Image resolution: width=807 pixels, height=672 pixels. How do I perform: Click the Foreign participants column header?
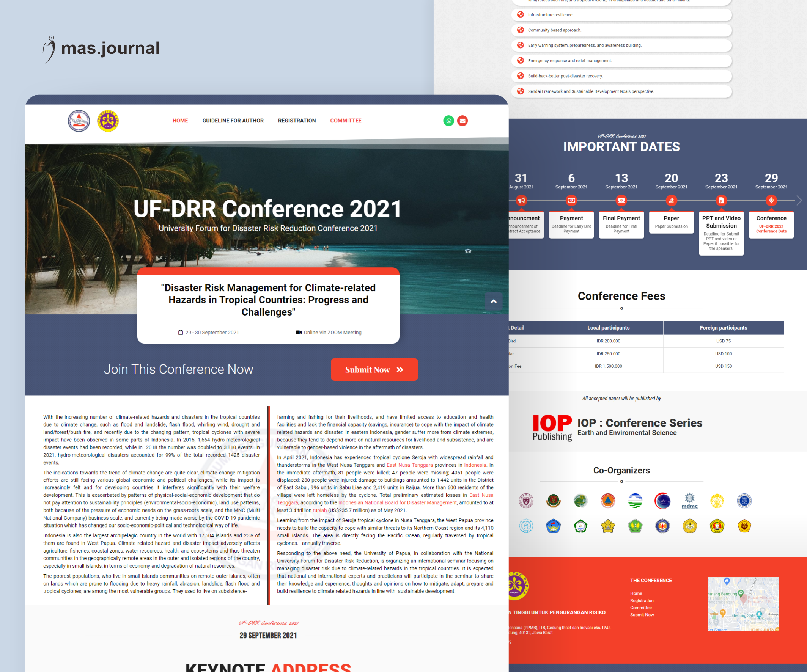click(x=723, y=328)
